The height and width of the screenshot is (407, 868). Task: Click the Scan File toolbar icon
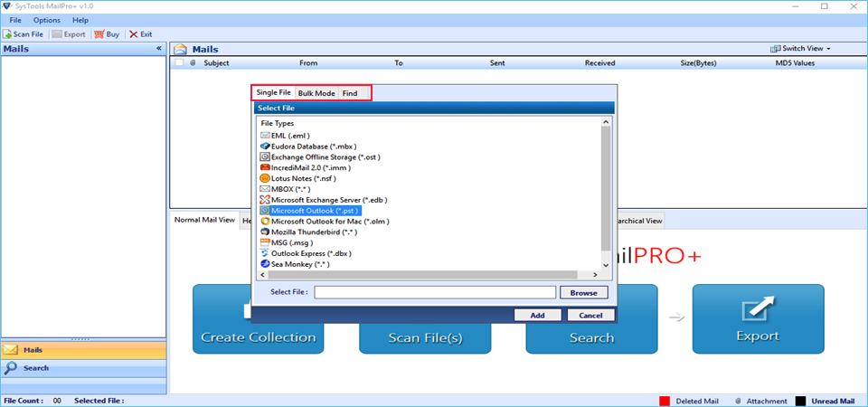7,34
